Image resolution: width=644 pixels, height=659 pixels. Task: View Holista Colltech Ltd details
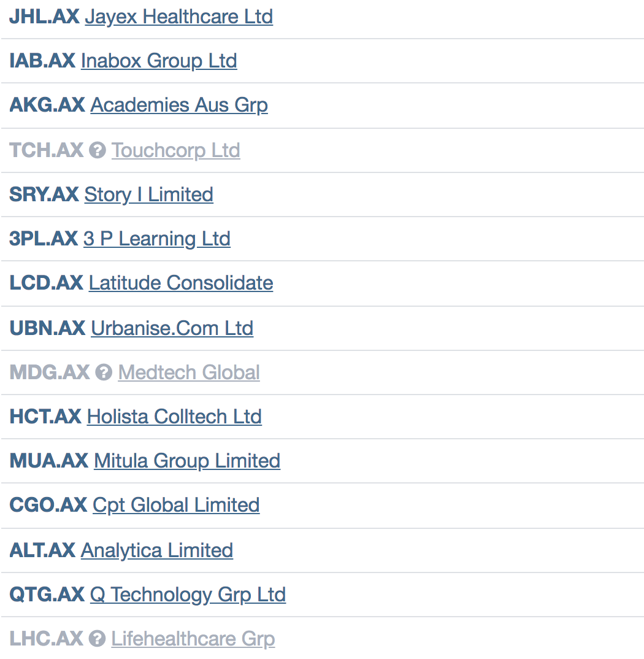pyautogui.click(x=174, y=417)
